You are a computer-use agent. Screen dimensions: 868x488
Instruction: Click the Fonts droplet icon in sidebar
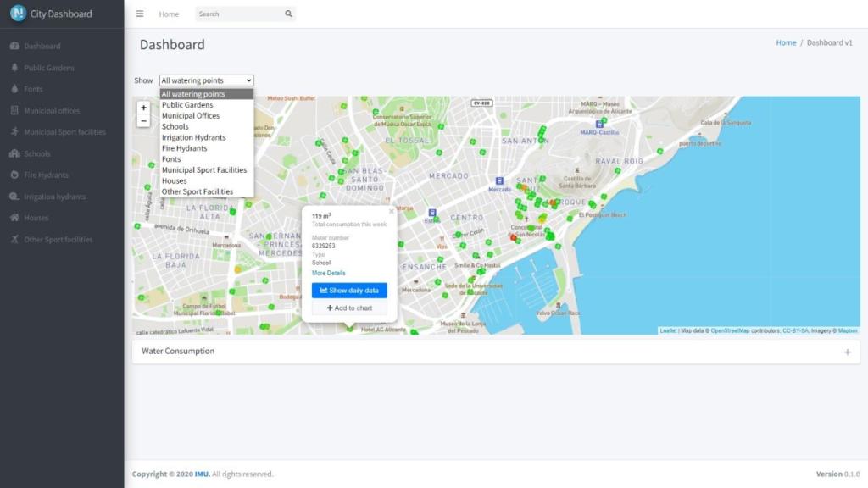point(15,89)
